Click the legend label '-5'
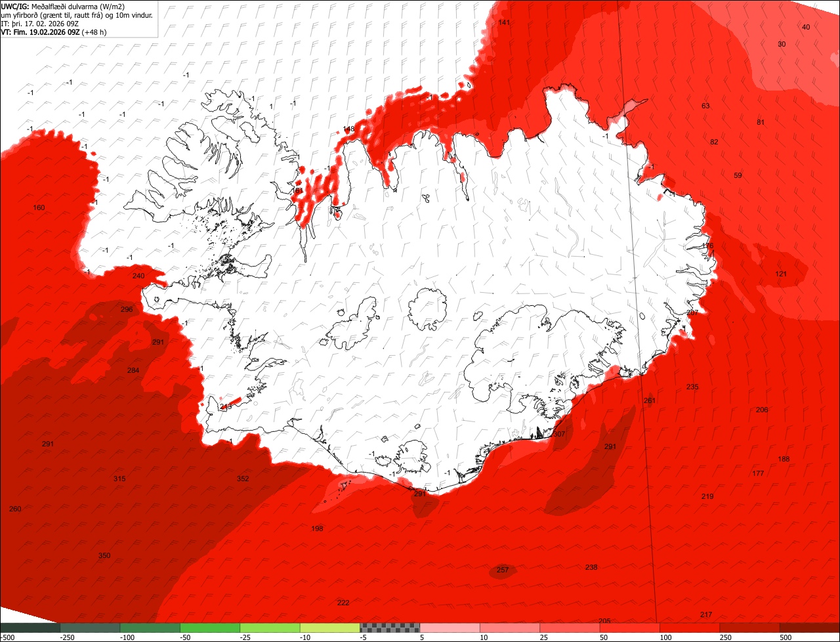Image resolution: width=840 pixels, height=642 pixels. pos(364,637)
